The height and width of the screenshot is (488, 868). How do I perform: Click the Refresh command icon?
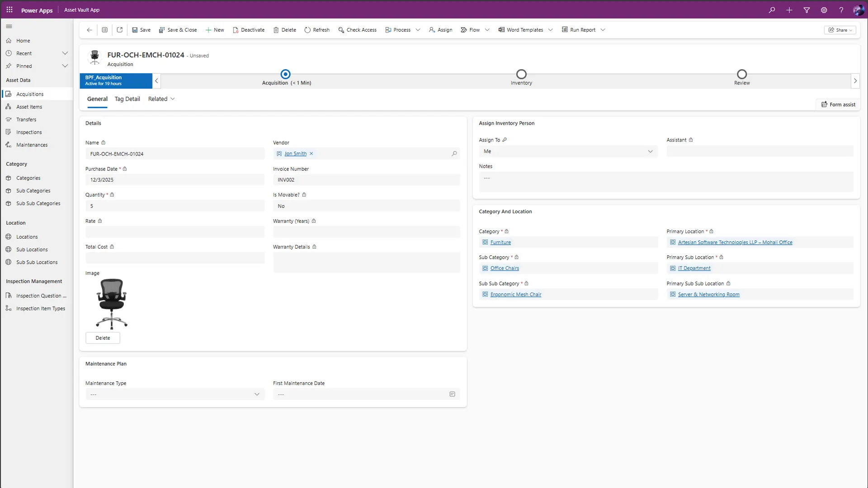click(x=307, y=30)
